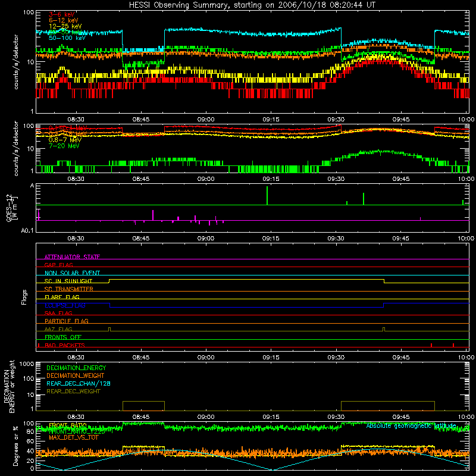Select the SAA_FLAG label
Viewport: 476px width, 476px height.
pyautogui.click(x=58, y=313)
